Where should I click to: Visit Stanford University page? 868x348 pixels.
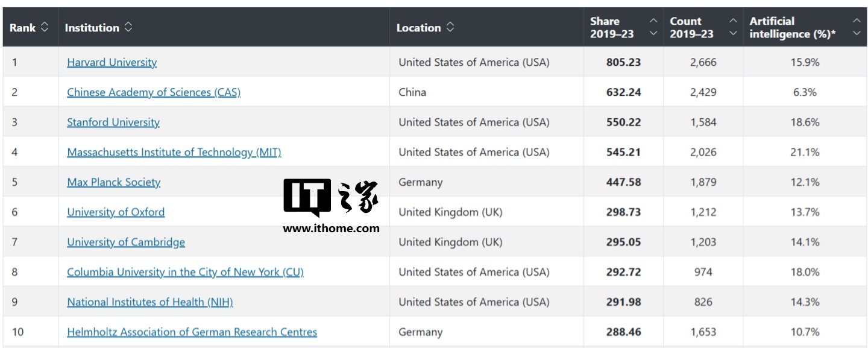113,122
